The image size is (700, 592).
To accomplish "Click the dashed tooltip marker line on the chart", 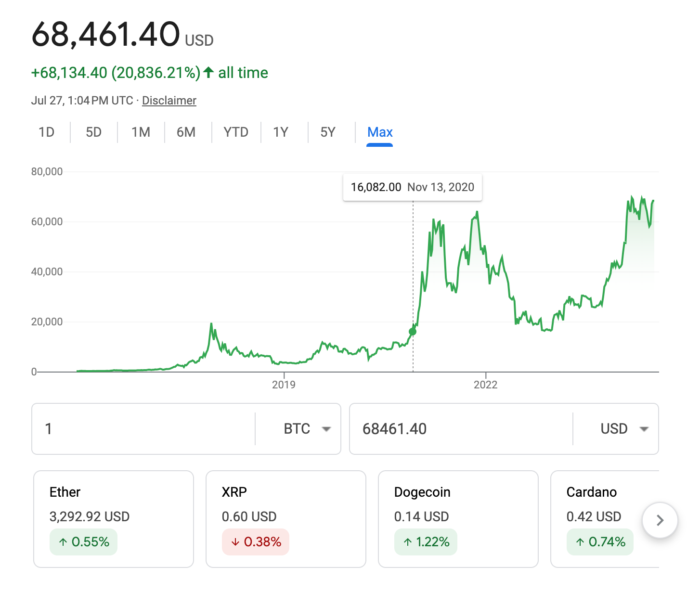I will (x=414, y=270).
